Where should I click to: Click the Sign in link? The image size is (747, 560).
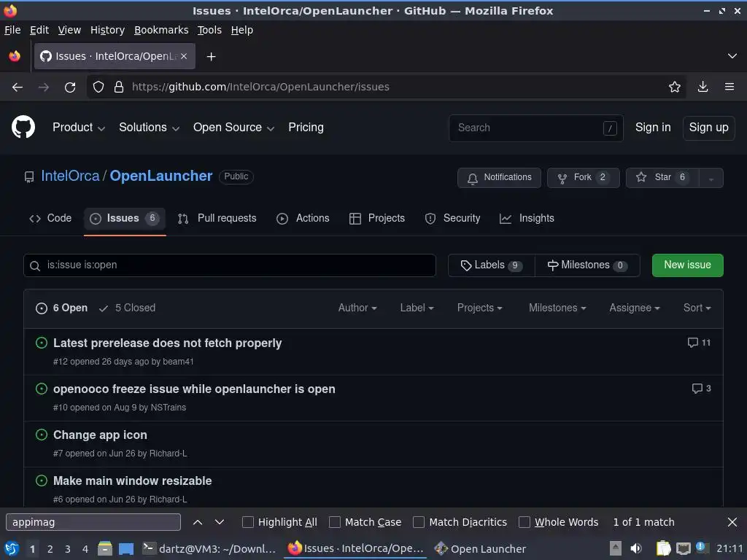[x=653, y=128]
